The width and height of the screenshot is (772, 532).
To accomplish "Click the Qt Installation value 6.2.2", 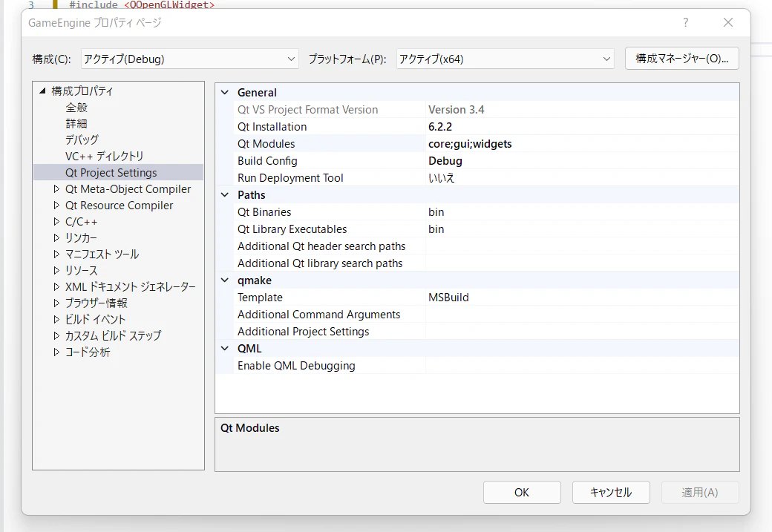I will click(582, 126).
